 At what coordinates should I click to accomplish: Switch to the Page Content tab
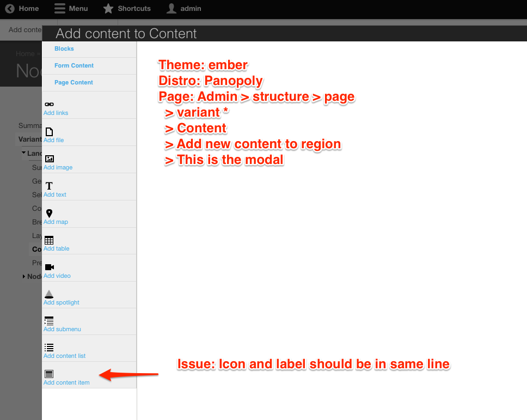pyautogui.click(x=73, y=82)
